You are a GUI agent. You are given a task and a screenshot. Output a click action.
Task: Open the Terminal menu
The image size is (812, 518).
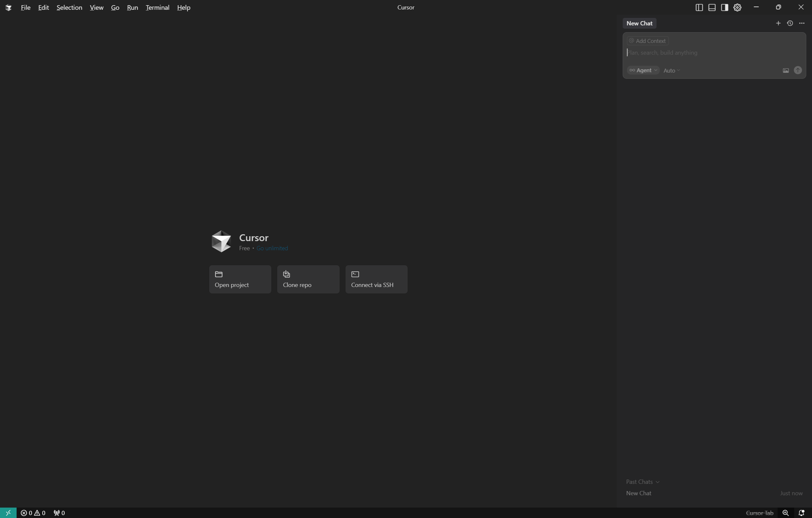[x=157, y=7]
